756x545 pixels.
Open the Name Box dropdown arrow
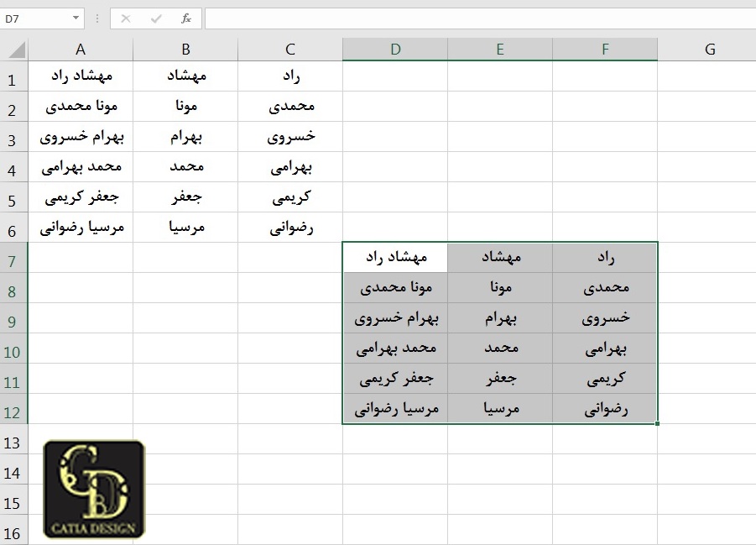tap(76, 18)
